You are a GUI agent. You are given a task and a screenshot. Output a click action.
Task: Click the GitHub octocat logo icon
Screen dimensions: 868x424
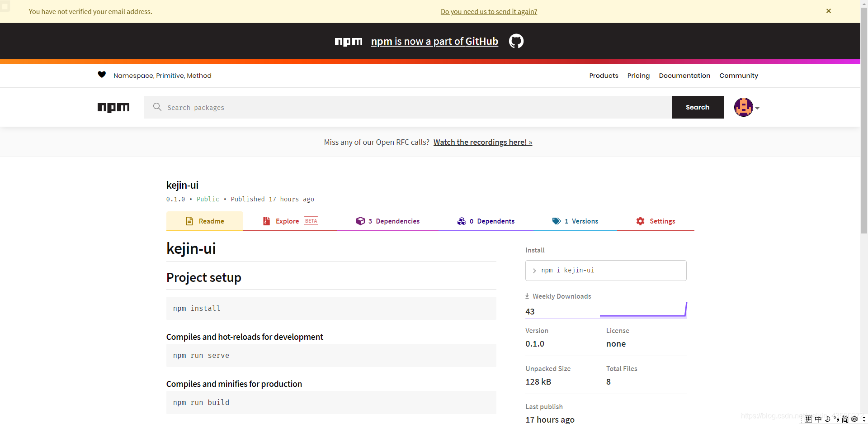coord(516,41)
